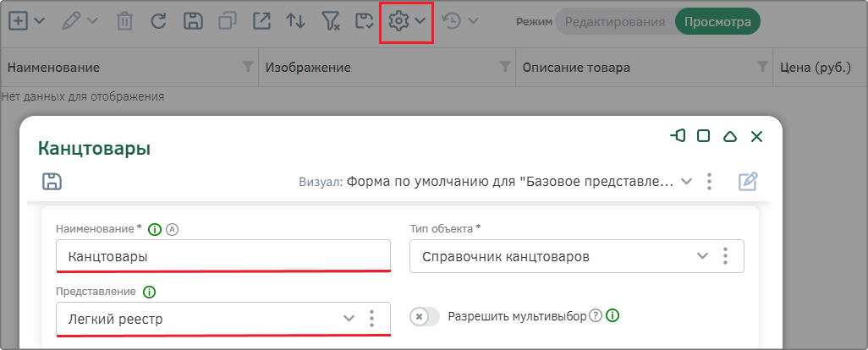868x350 pixels.
Task: Click the Нет данных для отображения text
Action: pyautogui.click(x=83, y=96)
